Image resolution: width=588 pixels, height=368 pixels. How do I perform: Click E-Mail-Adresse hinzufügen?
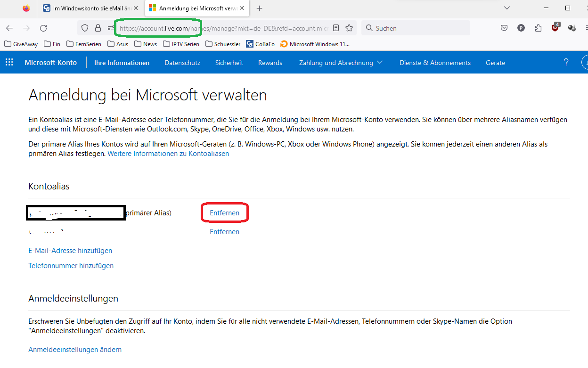tap(70, 251)
